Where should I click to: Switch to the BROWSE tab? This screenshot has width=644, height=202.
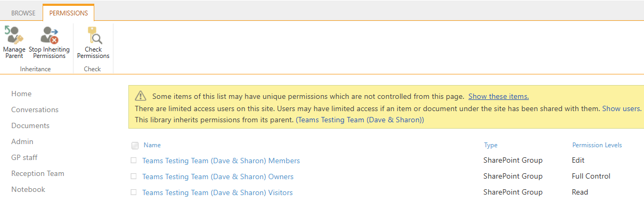(23, 13)
